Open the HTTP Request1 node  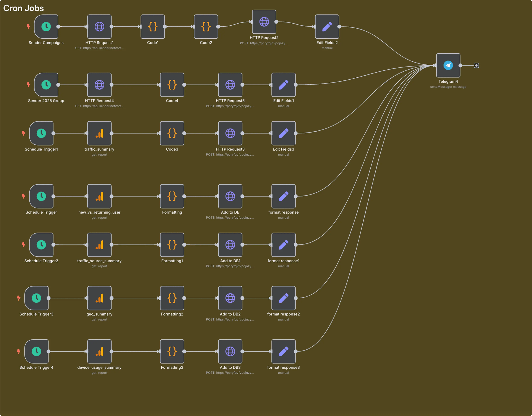point(99,27)
